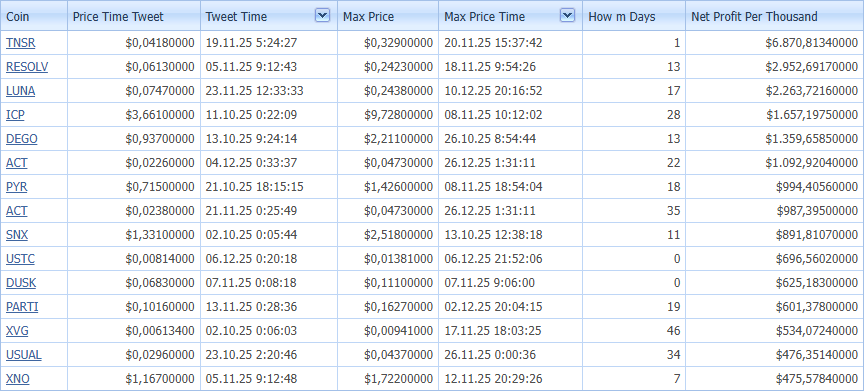Open the RESOLV coin link
Image resolution: width=864 pixels, height=391 pixels.
pos(27,67)
